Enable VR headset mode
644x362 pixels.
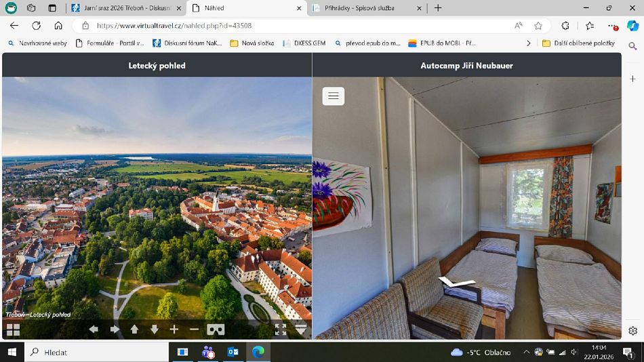[x=216, y=329]
